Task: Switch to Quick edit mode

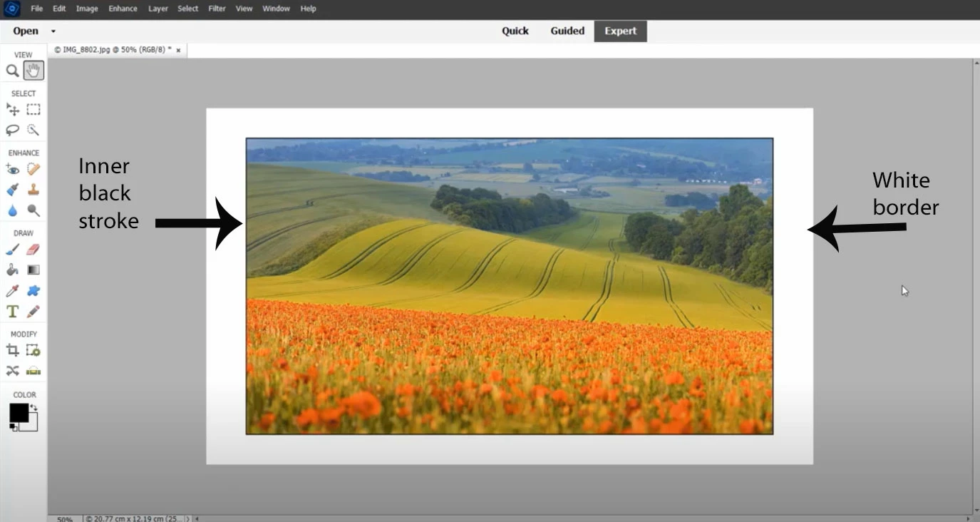Action: [515, 31]
